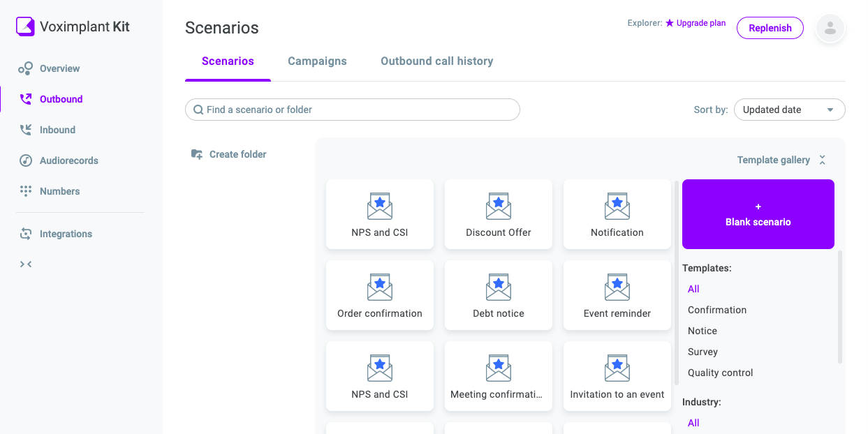Viewport: 868px width, 434px height.
Task: Switch to Outbound call history tab
Action: 436,61
